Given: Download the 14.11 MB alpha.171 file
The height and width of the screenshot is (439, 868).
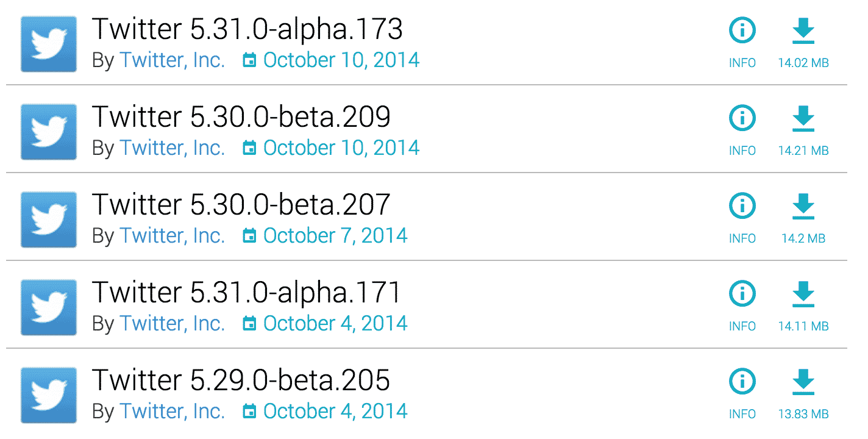Looking at the screenshot, I should point(803,305).
